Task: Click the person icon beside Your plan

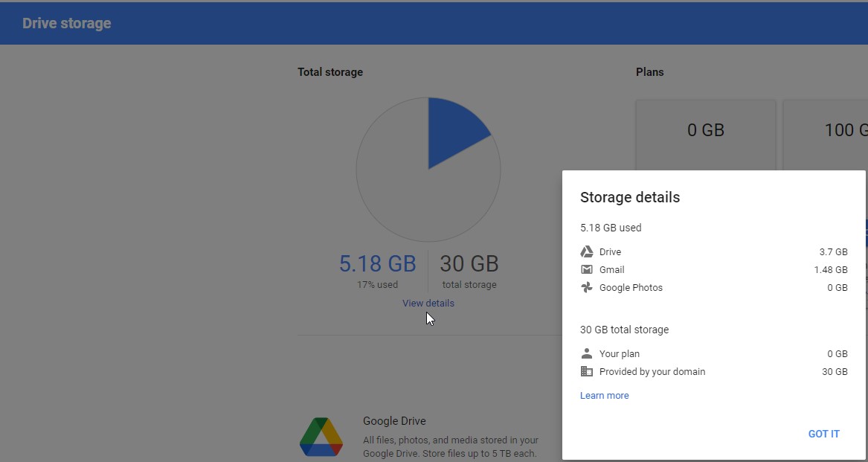Action: pos(587,353)
